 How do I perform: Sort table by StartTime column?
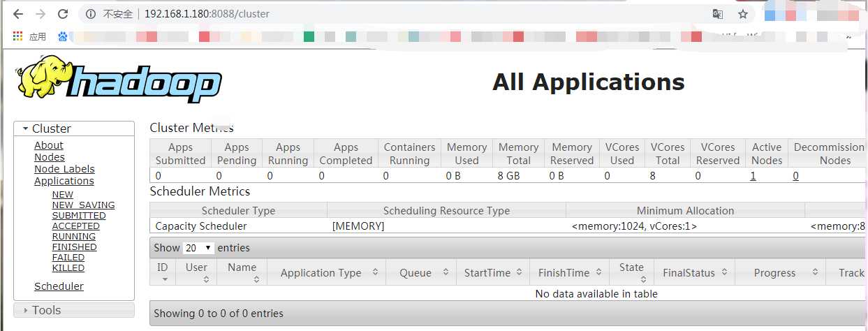pyautogui.click(x=493, y=272)
